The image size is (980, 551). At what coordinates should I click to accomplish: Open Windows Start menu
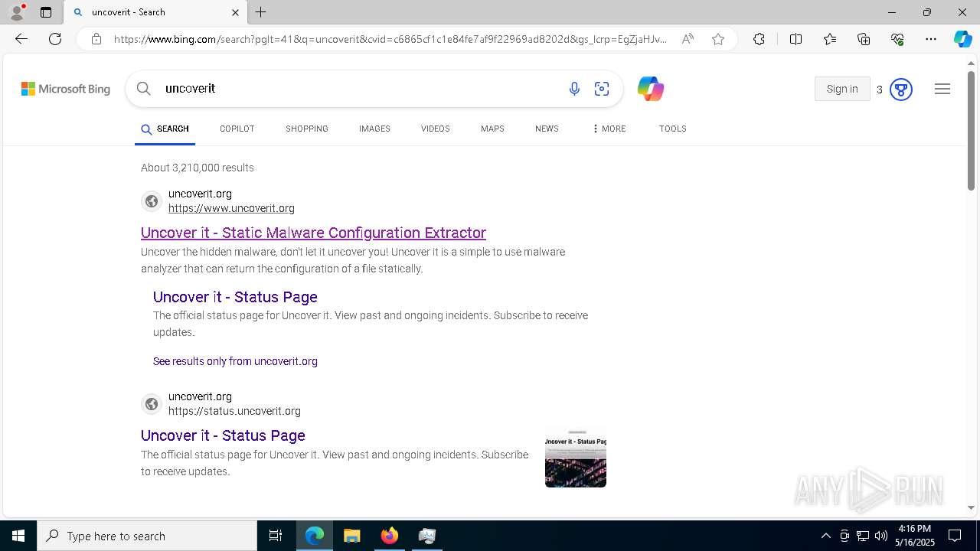[18, 536]
